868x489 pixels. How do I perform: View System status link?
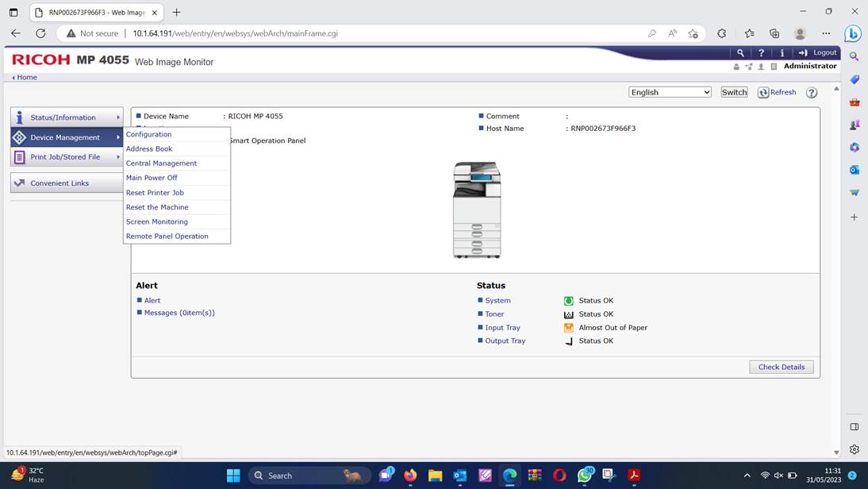pos(497,300)
